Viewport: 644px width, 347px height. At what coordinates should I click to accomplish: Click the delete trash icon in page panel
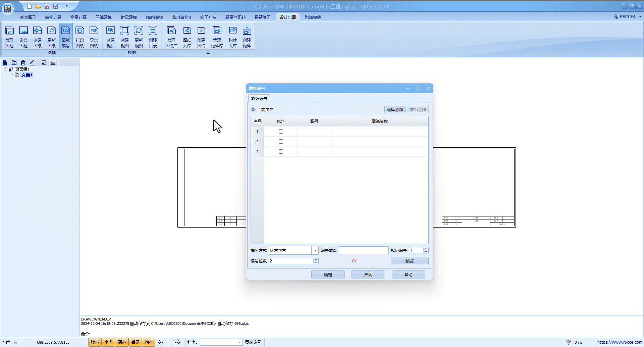23,63
